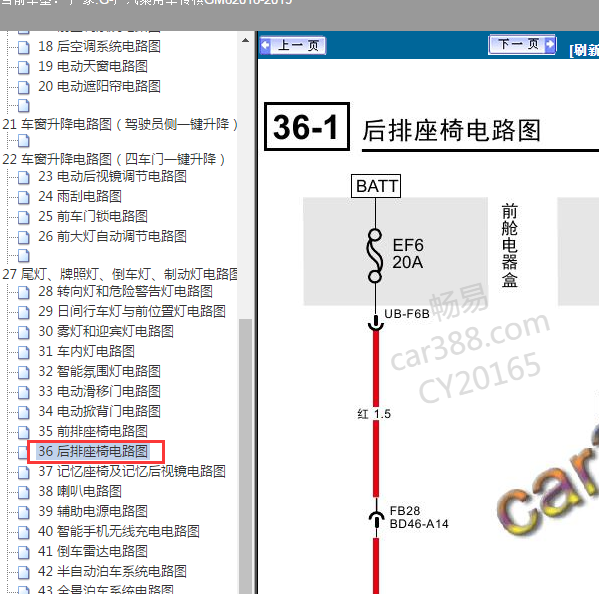Screen dimensions: 599x594
Task: Open 37 记忆座椅及记忆后视镜电路图
Action: click(x=132, y=471)
